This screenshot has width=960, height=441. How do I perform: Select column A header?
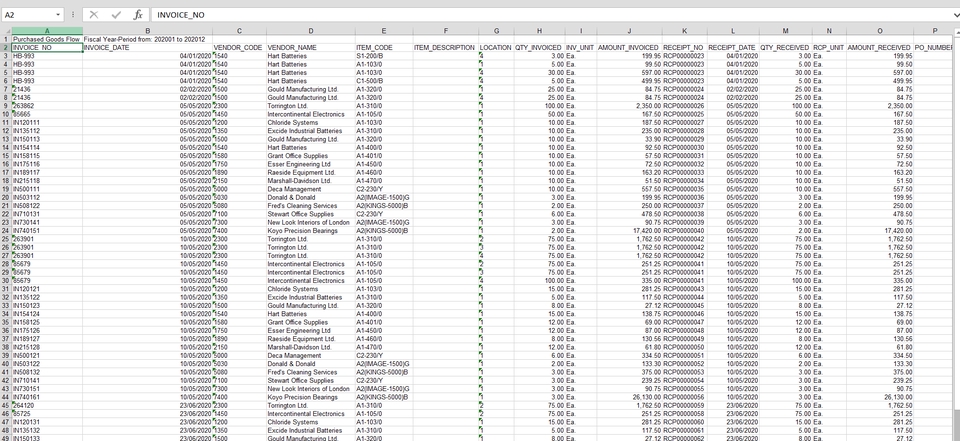pos(47,31)
